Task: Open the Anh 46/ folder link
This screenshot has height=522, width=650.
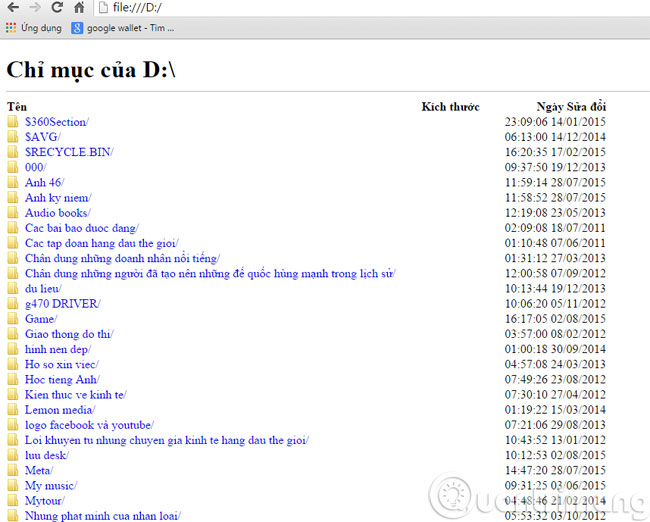Action: point(44,182)
